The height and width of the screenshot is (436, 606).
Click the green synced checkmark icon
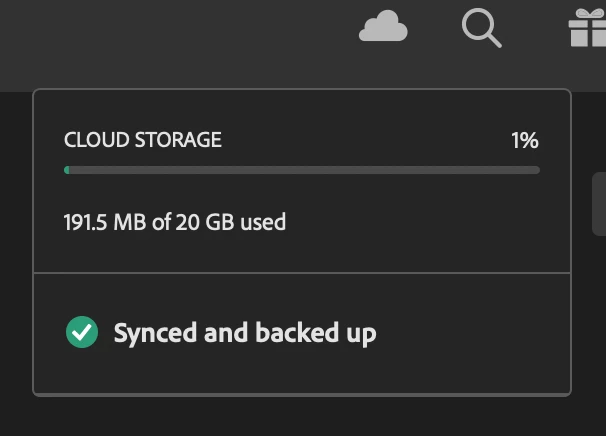tap(81, 332)
